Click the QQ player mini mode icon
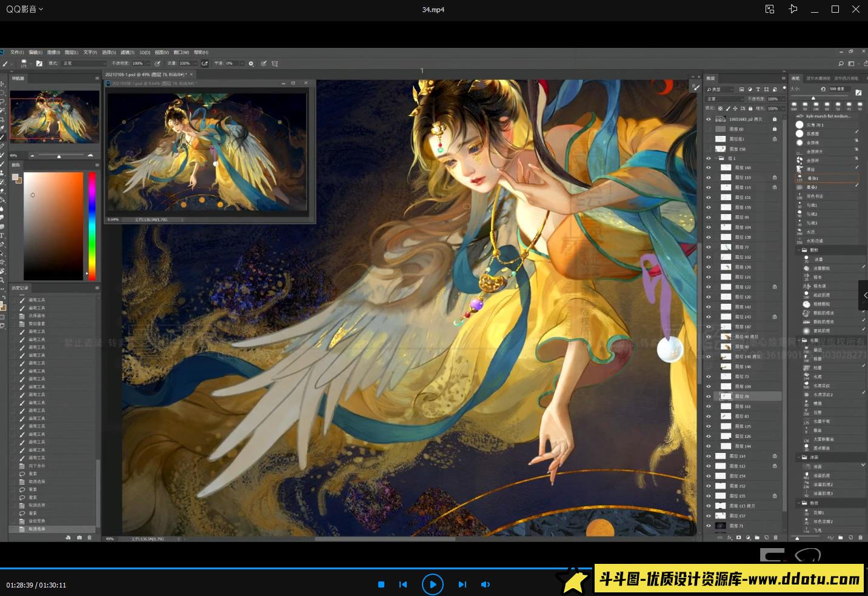The image size is (868, 596). coord(770,9)
